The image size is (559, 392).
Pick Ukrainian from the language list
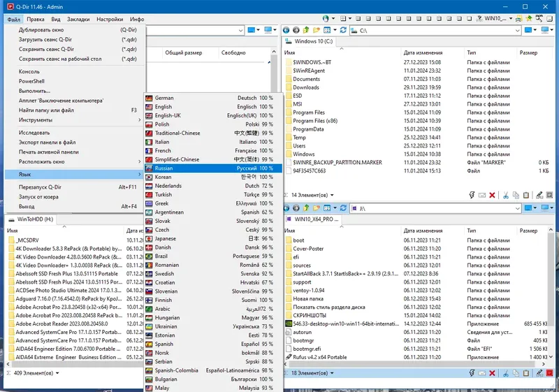click(213, 326)
